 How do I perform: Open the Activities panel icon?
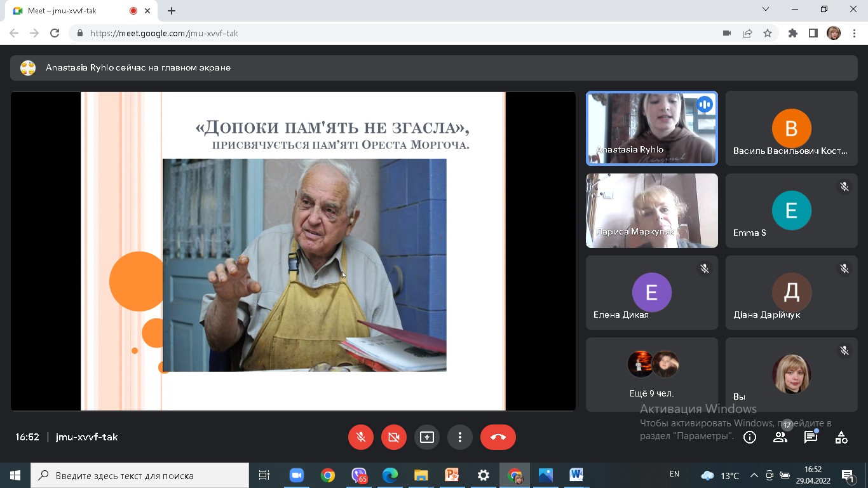[841, 437]
